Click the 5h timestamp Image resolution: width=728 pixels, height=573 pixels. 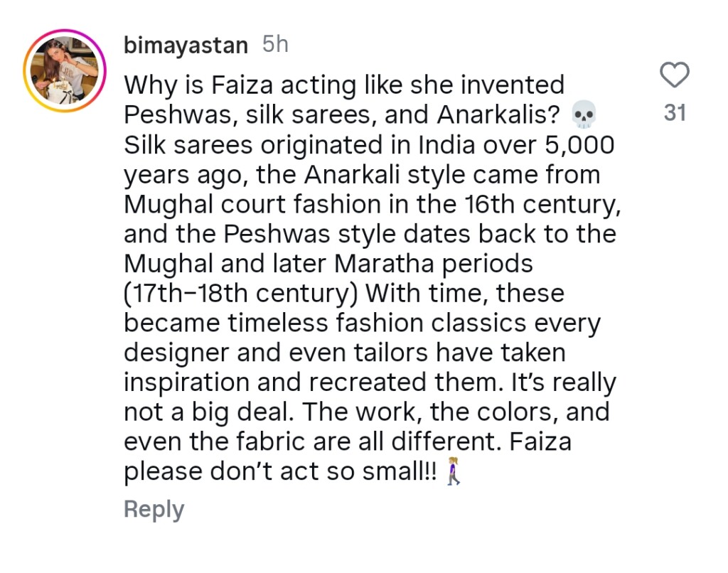pyautogui.click(x=275, y=45)
